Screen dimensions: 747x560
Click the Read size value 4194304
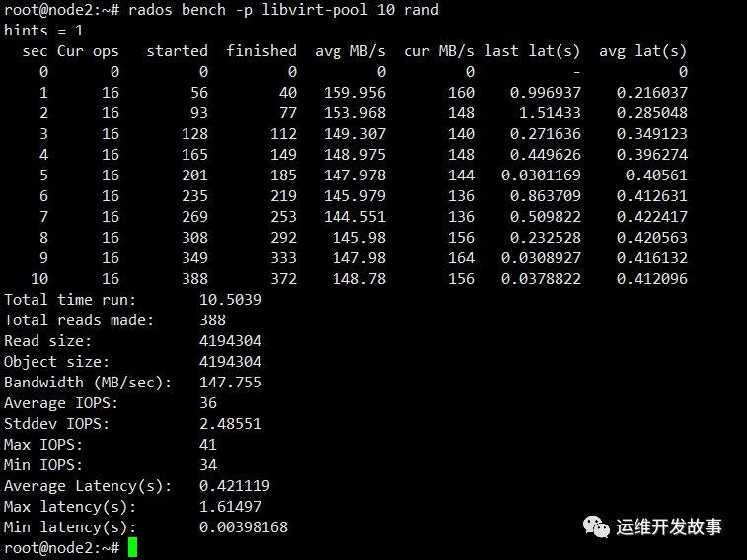[x=230, y=341]
